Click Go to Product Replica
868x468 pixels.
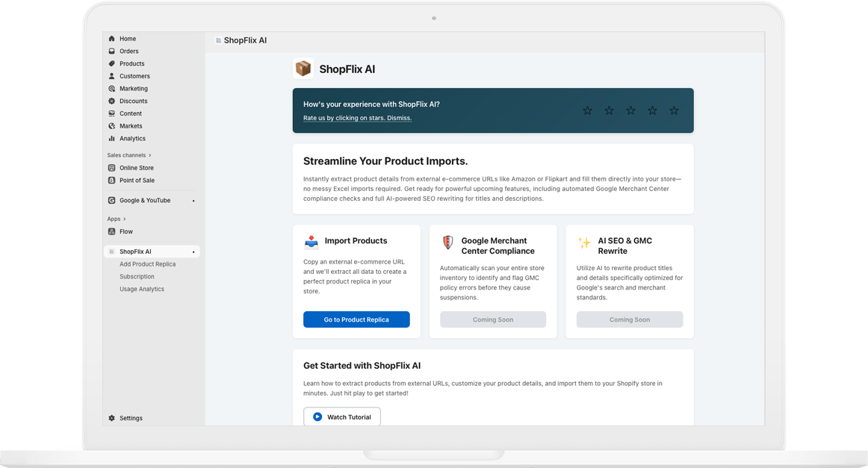[x=356, y=319]
